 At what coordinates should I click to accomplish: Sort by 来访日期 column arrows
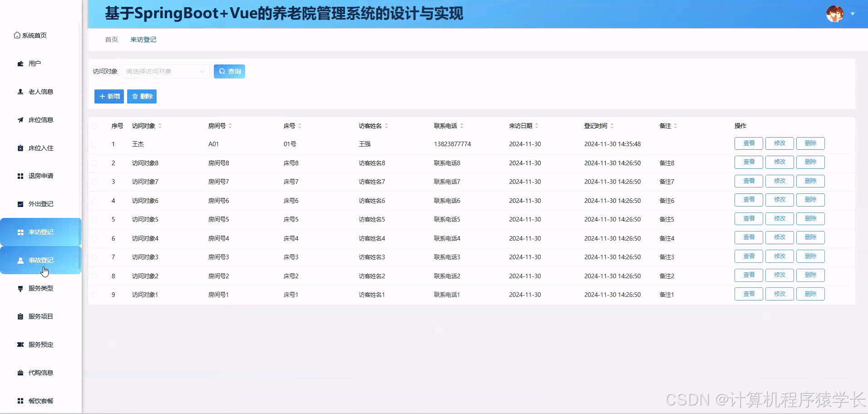pos(537,126)
